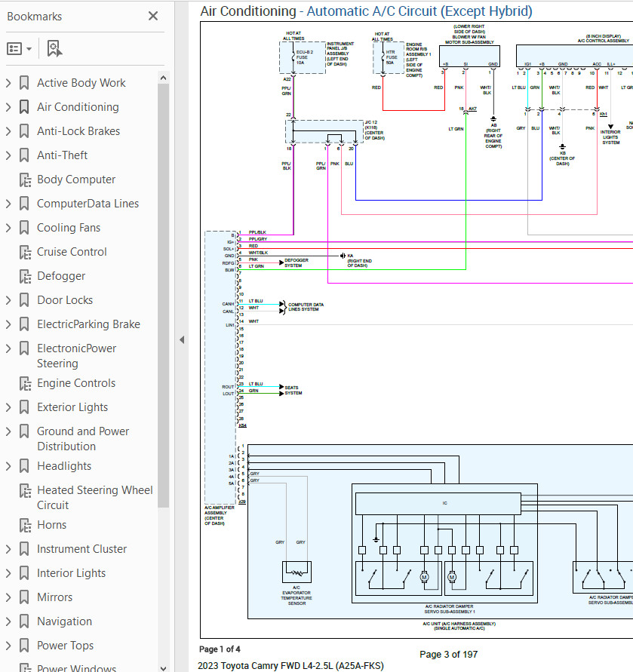Click the bookmarks panel scrollbar thumb
The image size is (633, 672).
coord(163,296)
